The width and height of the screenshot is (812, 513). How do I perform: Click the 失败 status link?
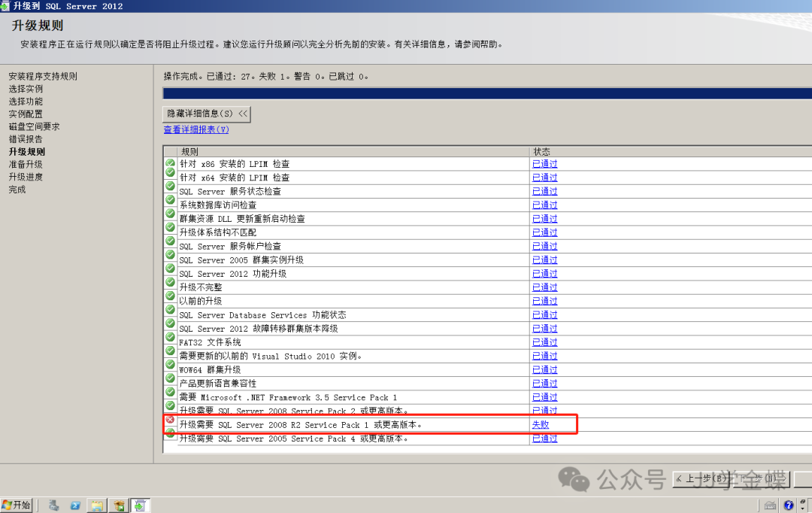541,424
